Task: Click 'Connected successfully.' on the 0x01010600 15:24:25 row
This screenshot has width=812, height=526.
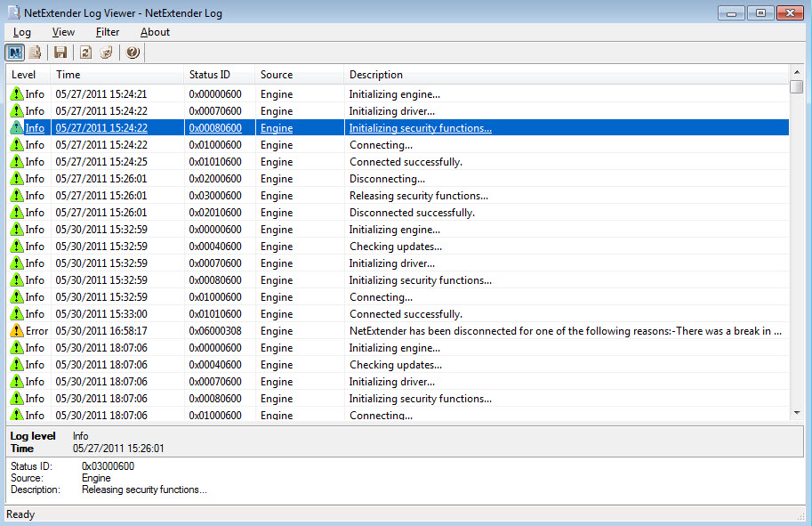Action: 406,162
